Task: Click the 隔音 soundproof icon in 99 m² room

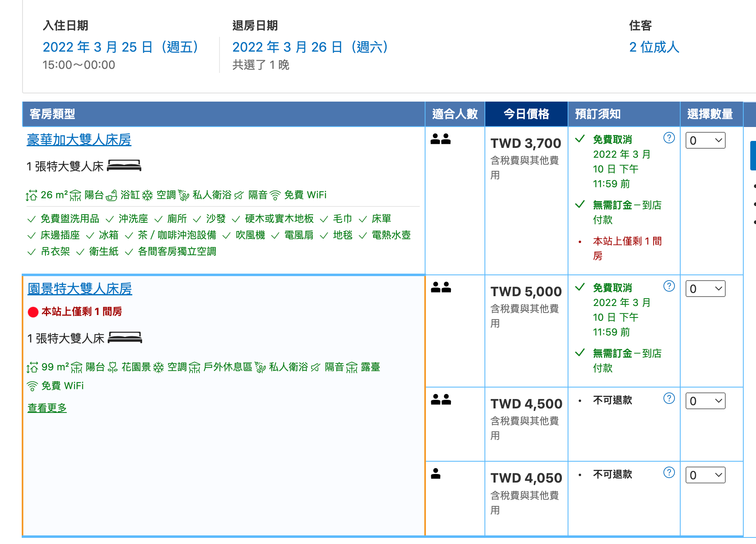Action: click(x=316, y=368)
